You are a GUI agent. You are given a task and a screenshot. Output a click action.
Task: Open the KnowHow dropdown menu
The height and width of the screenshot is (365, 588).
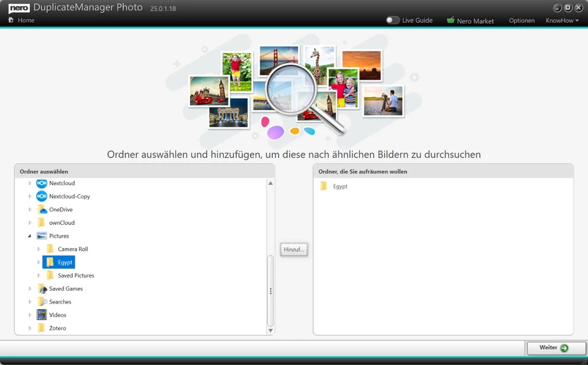click(562, 20)
